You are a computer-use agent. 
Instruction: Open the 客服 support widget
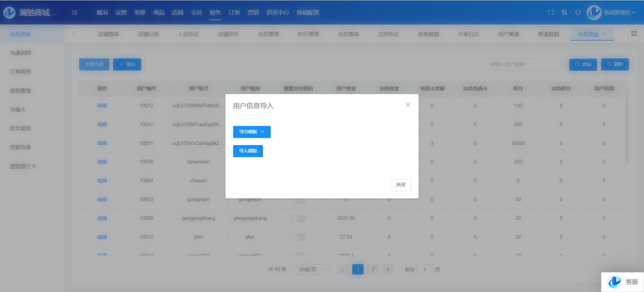623,282
